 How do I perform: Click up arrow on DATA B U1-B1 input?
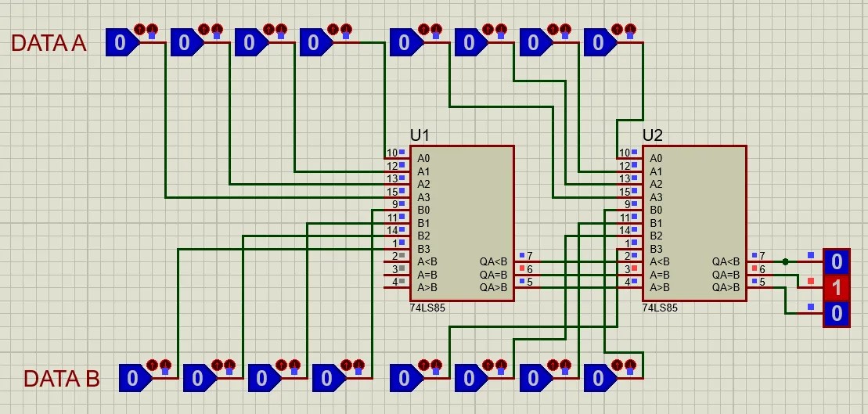(282, 365)
